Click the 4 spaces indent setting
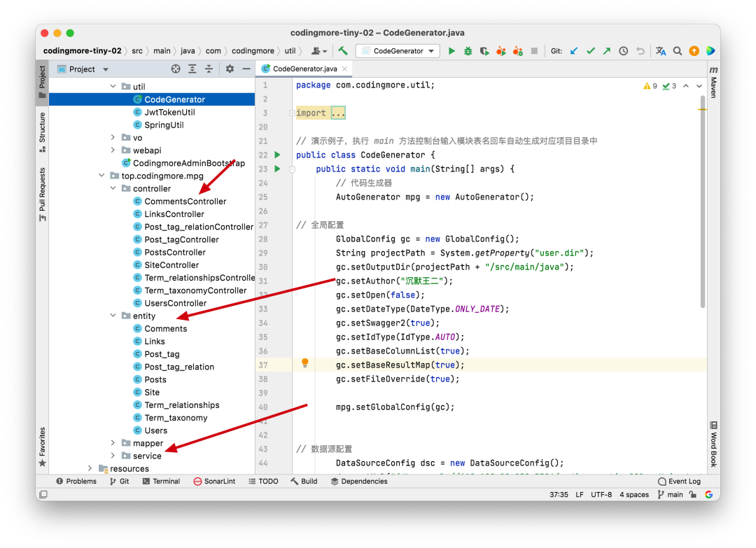This screenshot has width=756, height=548. click(x=634, y=494)
